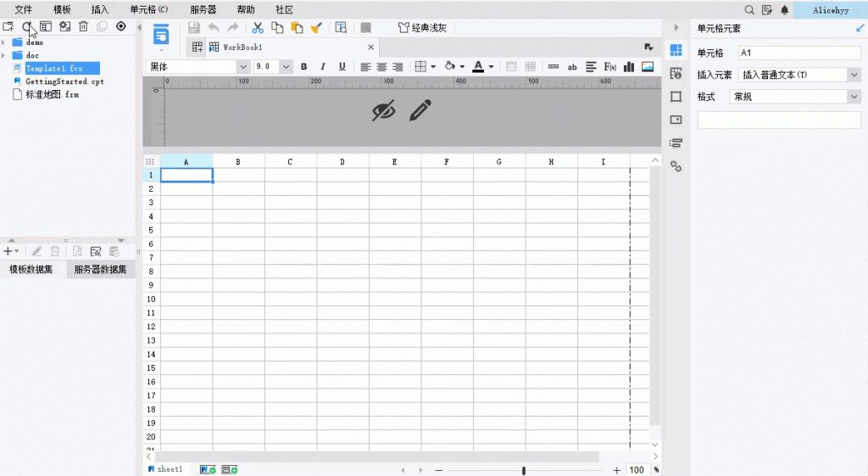The height and width of the screenshot is (476, 868).
Task: Open the 插入 menu
Action: (100, 10)
